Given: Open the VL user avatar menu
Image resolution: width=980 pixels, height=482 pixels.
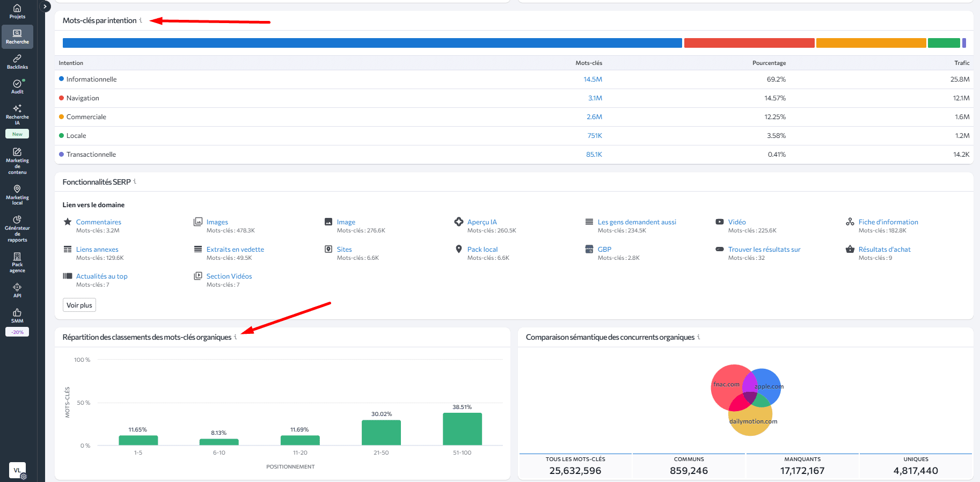Looking at the screenshot, I should [x=17, y=470].
